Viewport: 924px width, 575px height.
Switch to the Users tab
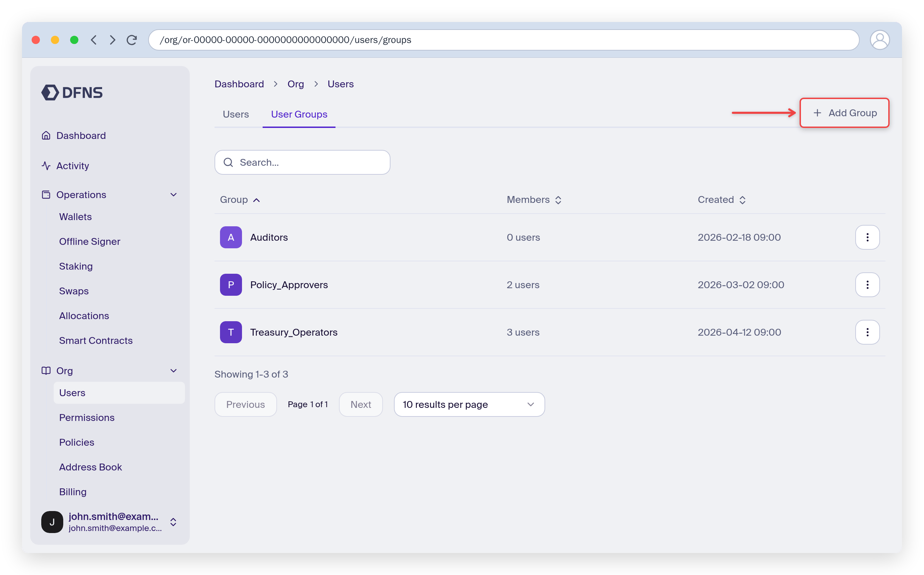[236, 114]
